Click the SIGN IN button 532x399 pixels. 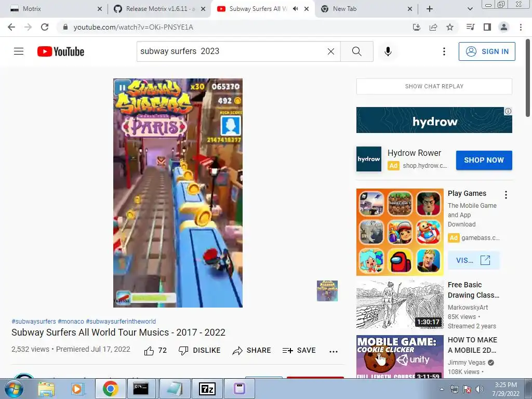[487, 51]
